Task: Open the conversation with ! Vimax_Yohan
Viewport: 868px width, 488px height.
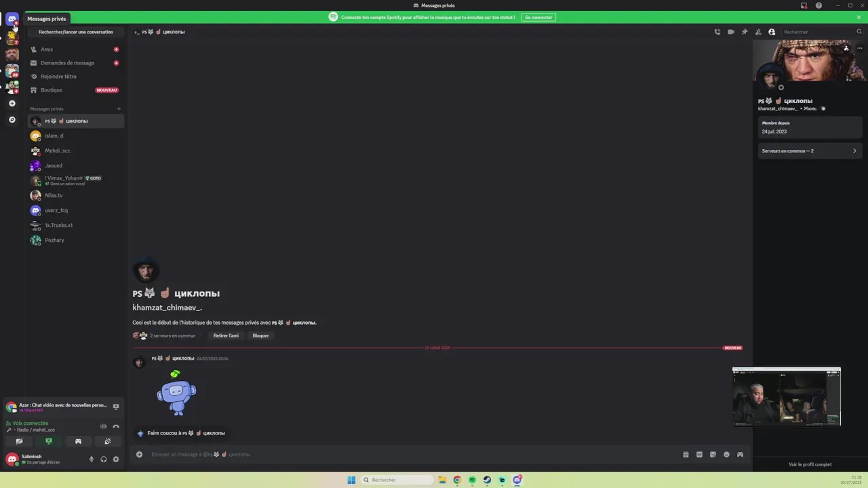Action: click(x=75, y=180)
